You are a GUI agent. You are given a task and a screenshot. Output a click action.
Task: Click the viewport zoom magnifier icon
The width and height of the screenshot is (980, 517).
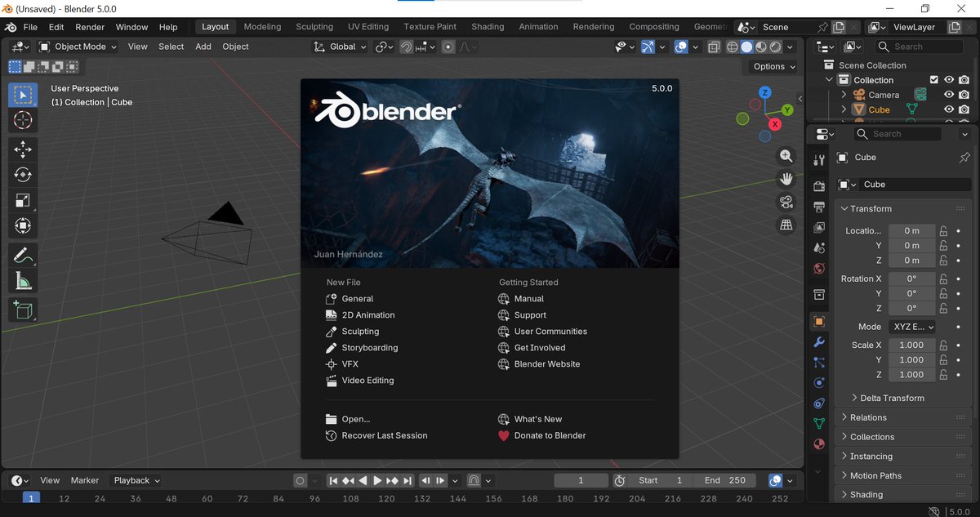pyautogui.click(x=786, y=156)
